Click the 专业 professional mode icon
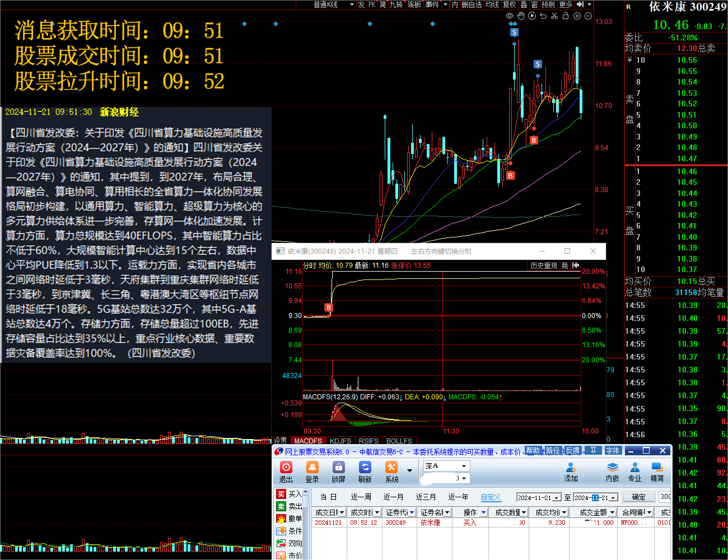This screenshot has height=560, width=728. point(635,472)
